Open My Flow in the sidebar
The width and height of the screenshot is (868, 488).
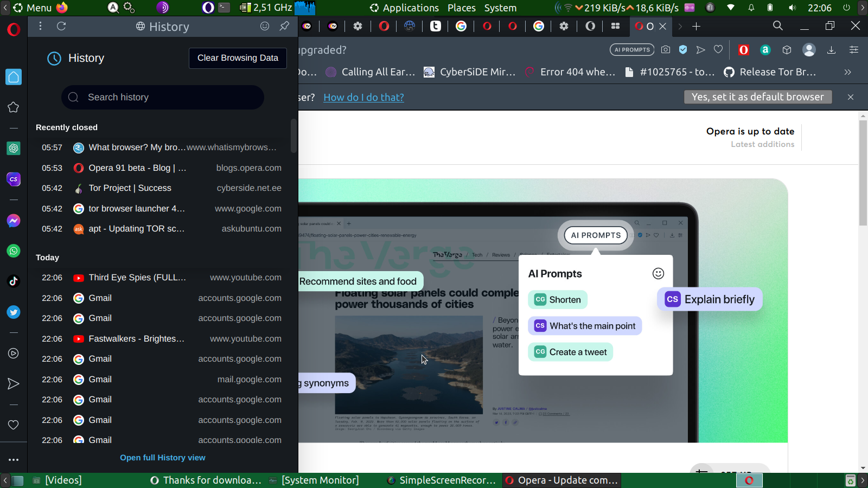14,384
